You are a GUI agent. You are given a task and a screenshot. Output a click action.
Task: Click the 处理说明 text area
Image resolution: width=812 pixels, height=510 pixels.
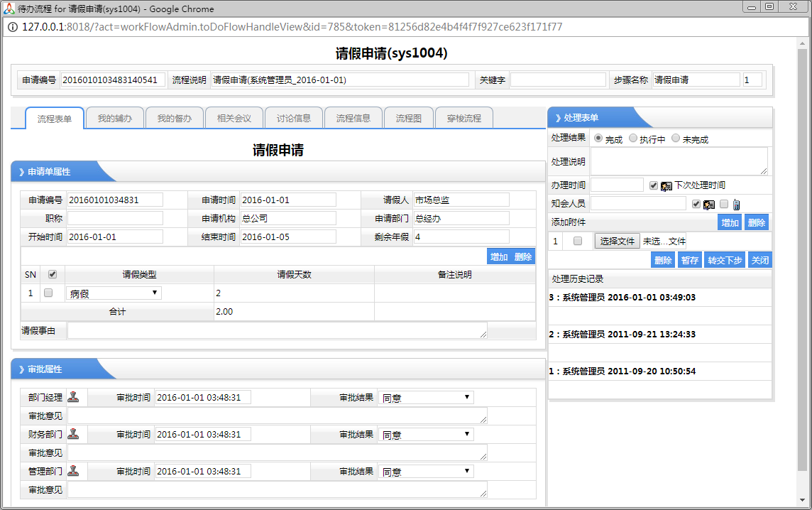tap(679, 161)
